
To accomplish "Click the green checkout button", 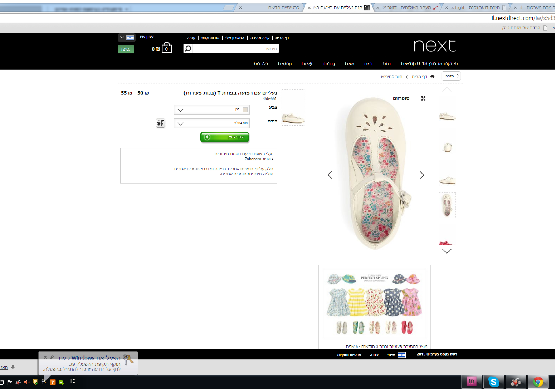I will [x=126, y=49].
